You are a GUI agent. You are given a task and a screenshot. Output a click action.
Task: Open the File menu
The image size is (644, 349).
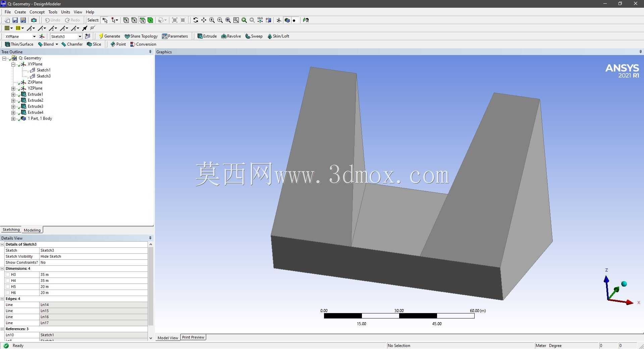click(x=8, y=12)
